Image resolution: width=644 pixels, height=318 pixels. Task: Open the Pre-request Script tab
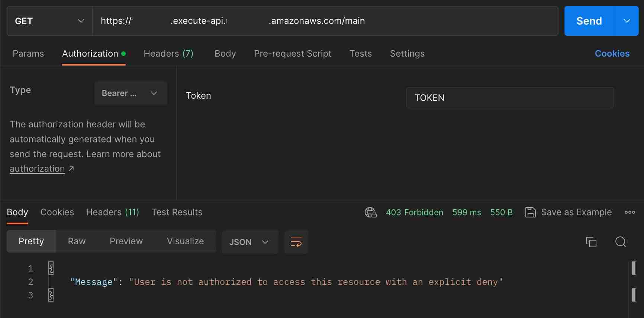click(x=292, y=54)
